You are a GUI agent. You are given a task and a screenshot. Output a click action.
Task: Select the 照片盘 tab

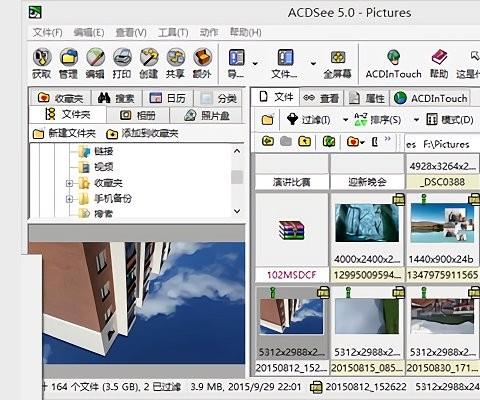pos(206,115)
